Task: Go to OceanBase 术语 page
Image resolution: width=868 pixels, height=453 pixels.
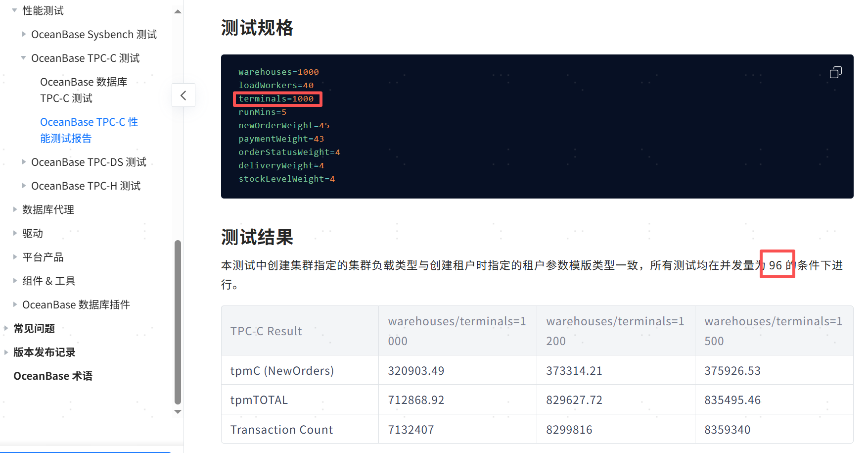Action: 53,376
